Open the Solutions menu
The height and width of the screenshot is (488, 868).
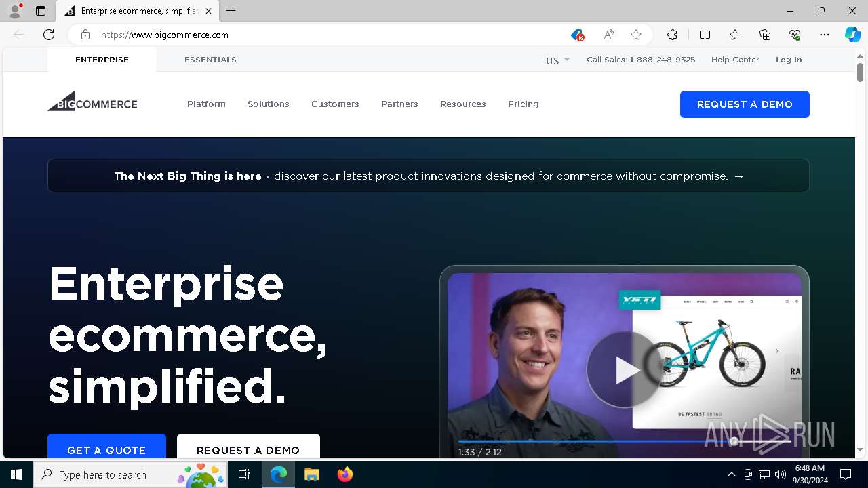[269, 104]
